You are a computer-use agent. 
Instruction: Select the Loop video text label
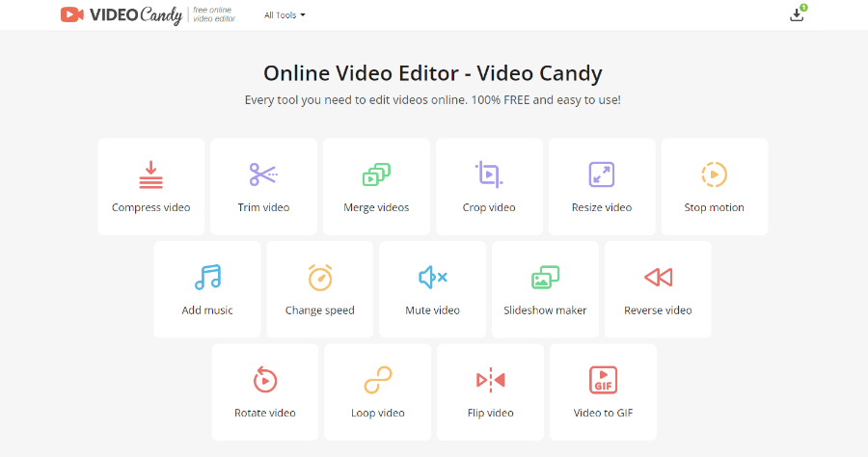(377, 413)
